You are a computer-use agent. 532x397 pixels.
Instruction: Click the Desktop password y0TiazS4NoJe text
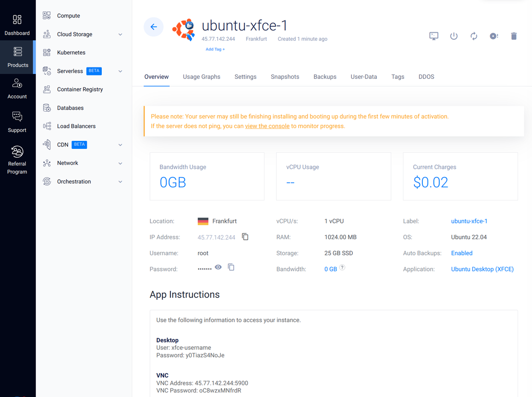[191, 355]
